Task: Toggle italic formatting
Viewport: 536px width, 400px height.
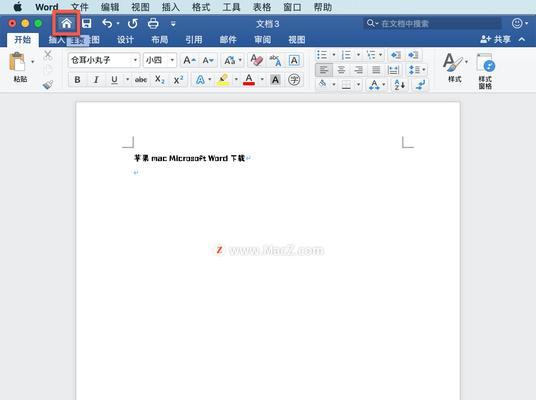Action: (x=96, y=80)
